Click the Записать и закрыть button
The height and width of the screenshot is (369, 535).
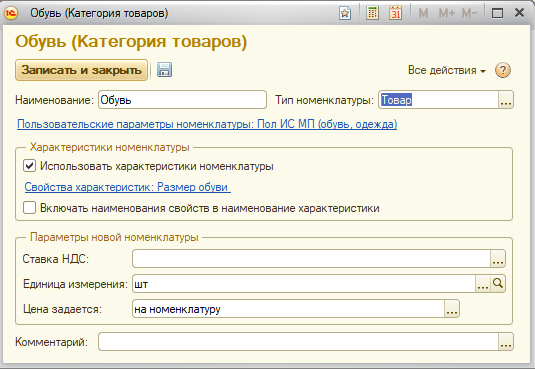(x=82, y=70)
